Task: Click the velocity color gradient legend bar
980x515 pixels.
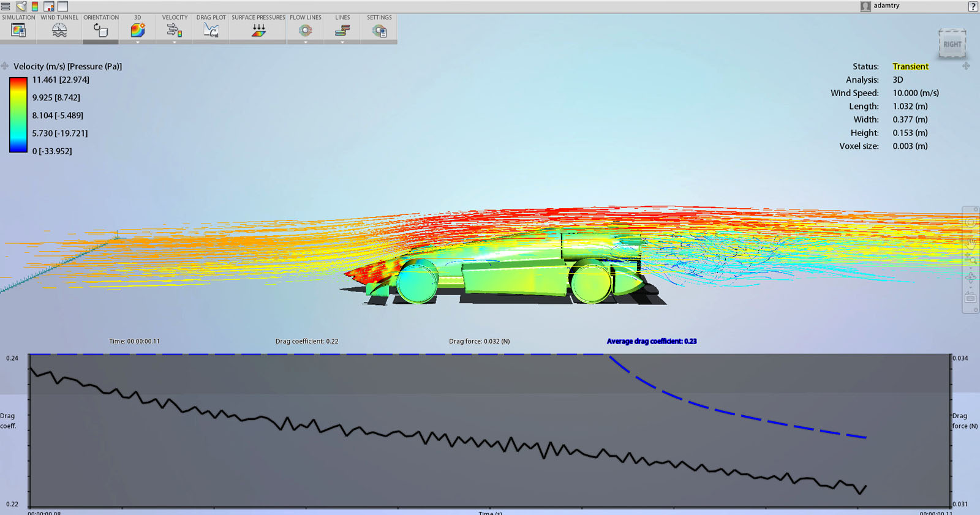Action: coord(18,115)
